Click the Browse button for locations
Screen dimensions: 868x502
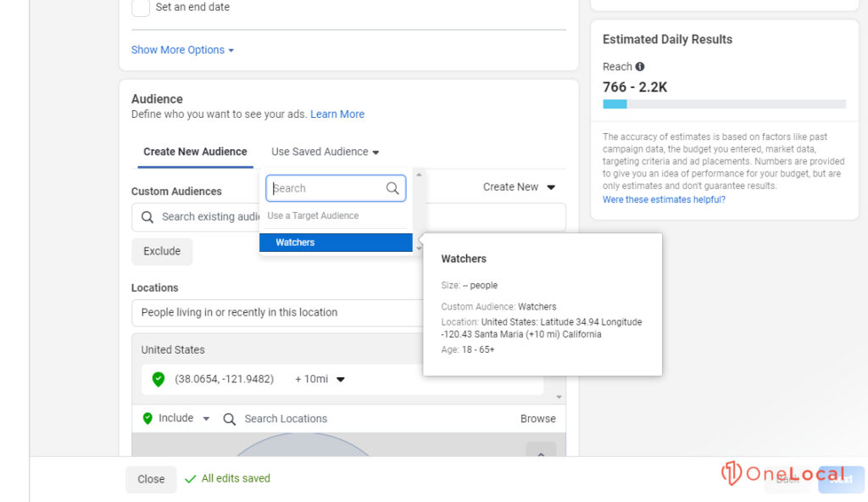(537, 418)
